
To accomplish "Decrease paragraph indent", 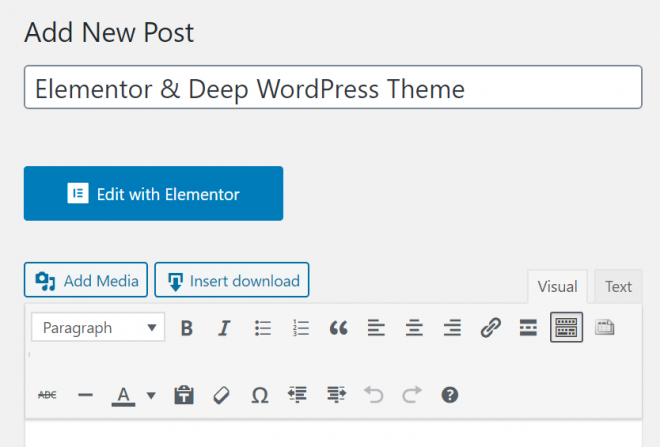I will coord(297,395).
